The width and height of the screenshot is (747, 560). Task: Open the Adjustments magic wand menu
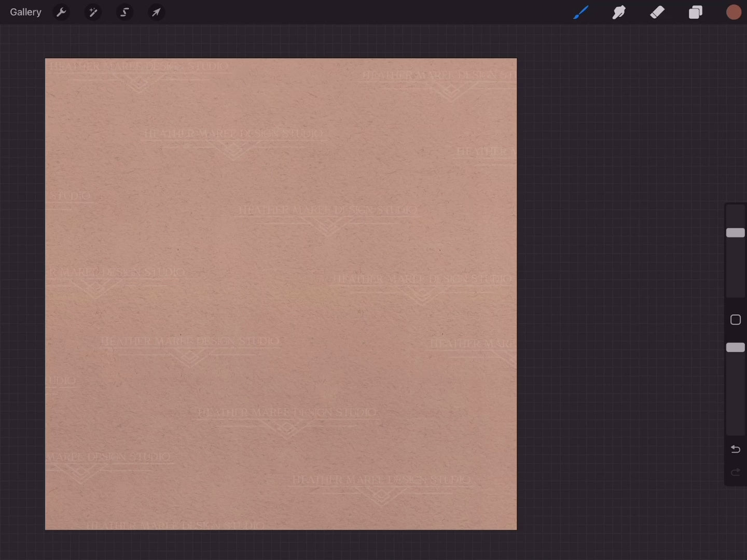pyautogui.click(x=93, y=12)
